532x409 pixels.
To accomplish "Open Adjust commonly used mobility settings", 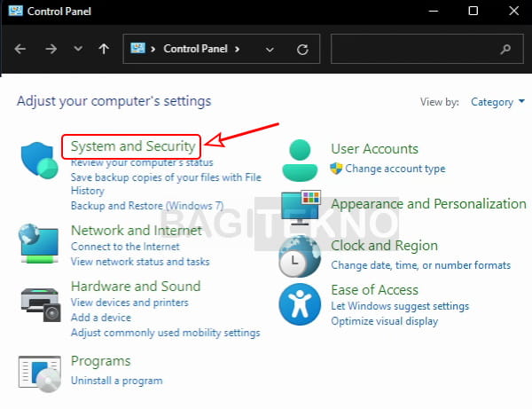I will click(166, 333).
